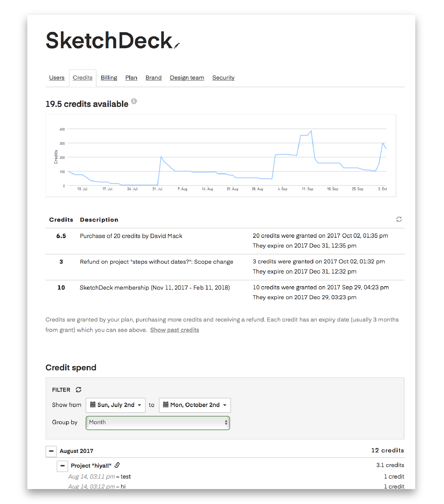Click the refresh icon in credits table header
Screen dimensions: 444x504
[x=399, y=219]
